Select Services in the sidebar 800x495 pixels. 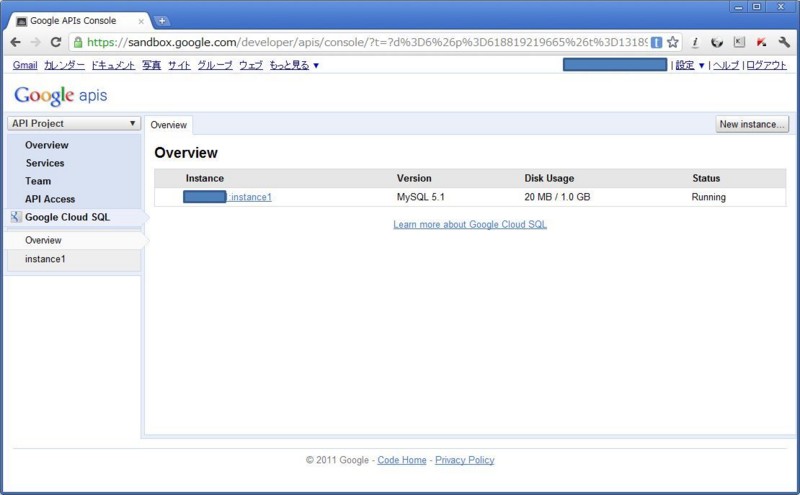pyautogui.click(x=45, y=163)
